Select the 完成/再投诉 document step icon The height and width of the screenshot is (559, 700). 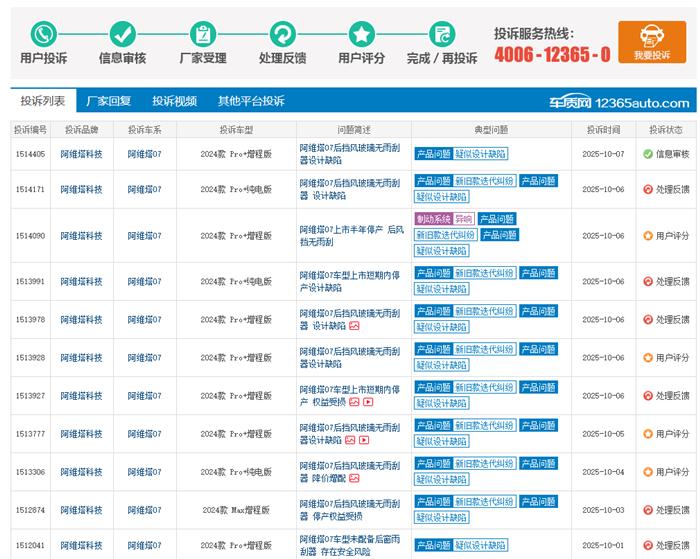click(441, 34)
